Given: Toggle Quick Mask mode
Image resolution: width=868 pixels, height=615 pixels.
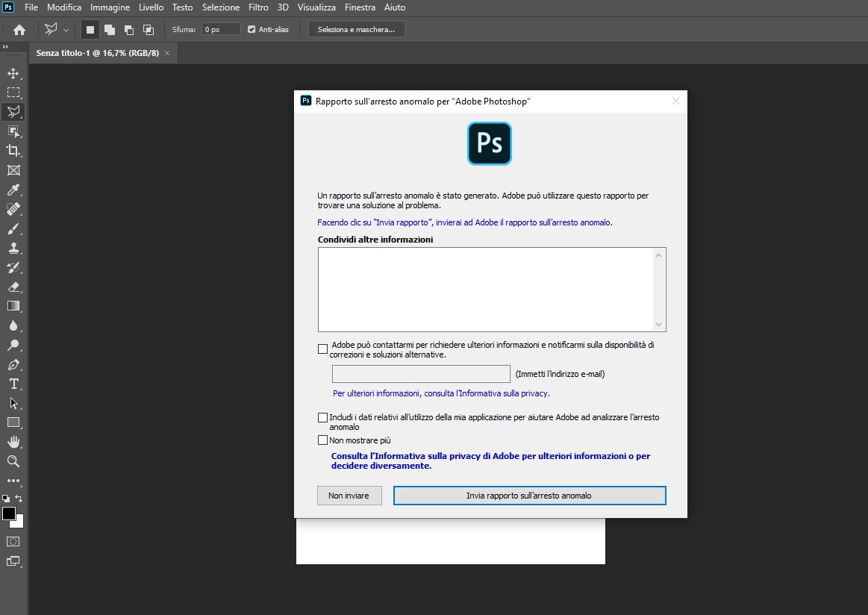Looking at the screenshot, I should pyautogui.click(x=13, y=541).
